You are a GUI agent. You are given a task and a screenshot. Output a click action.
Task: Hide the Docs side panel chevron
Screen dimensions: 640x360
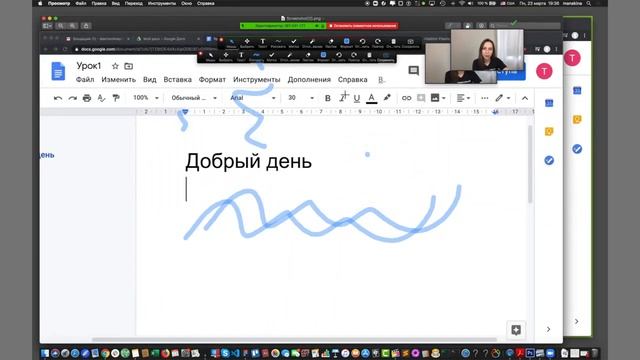click(548, 329)
